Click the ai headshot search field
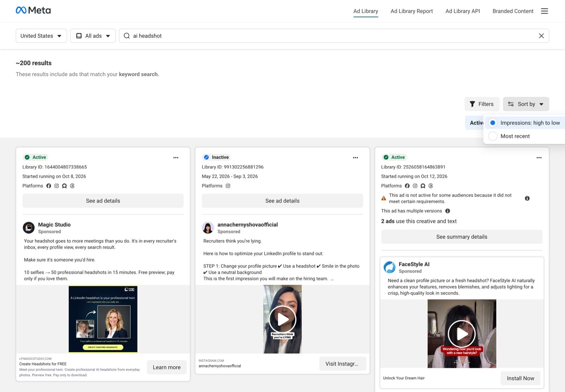The width and height of the screenshot is (565, 392). point(334,36)
